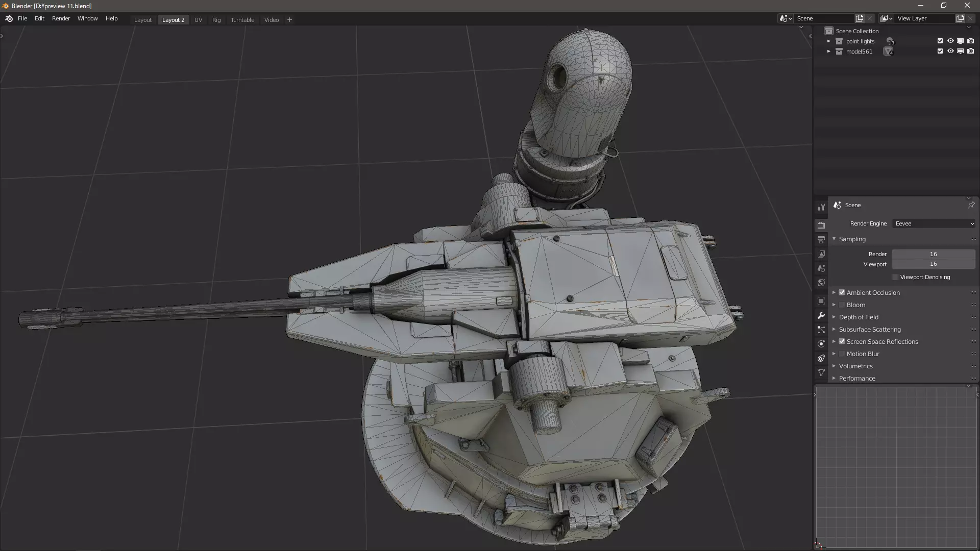Uncheck the point lights collection exclude checkbox
This screenshot has height=551, width=980.
point(940,41)
